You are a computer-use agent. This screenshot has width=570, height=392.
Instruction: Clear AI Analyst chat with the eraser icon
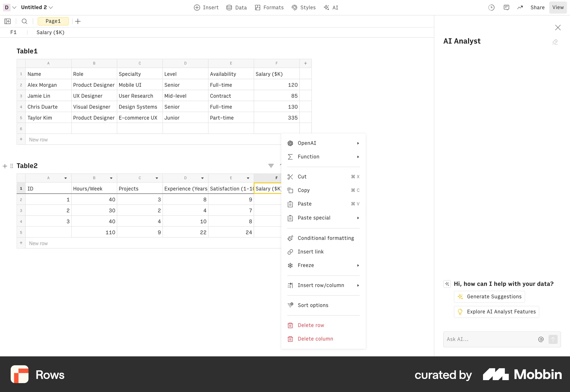555,42
